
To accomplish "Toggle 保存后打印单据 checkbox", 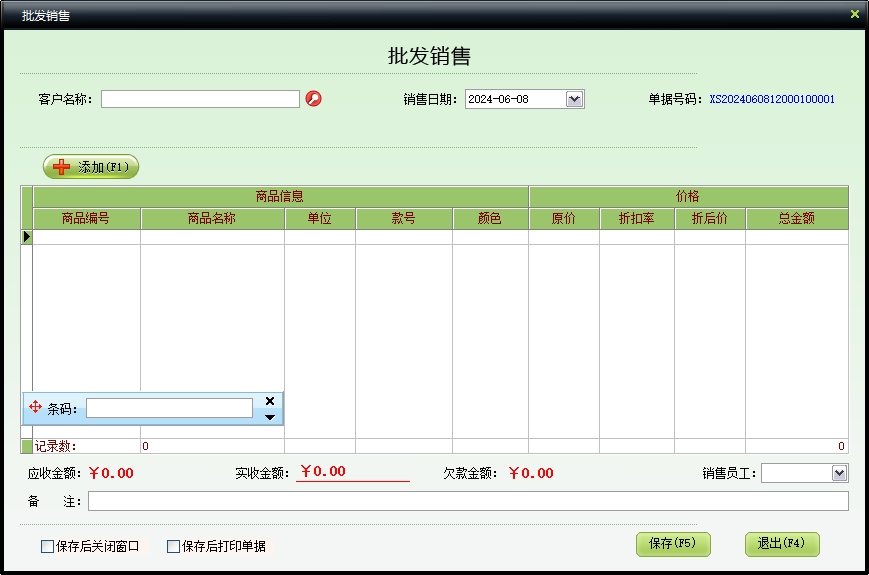I will coord(173,547).
